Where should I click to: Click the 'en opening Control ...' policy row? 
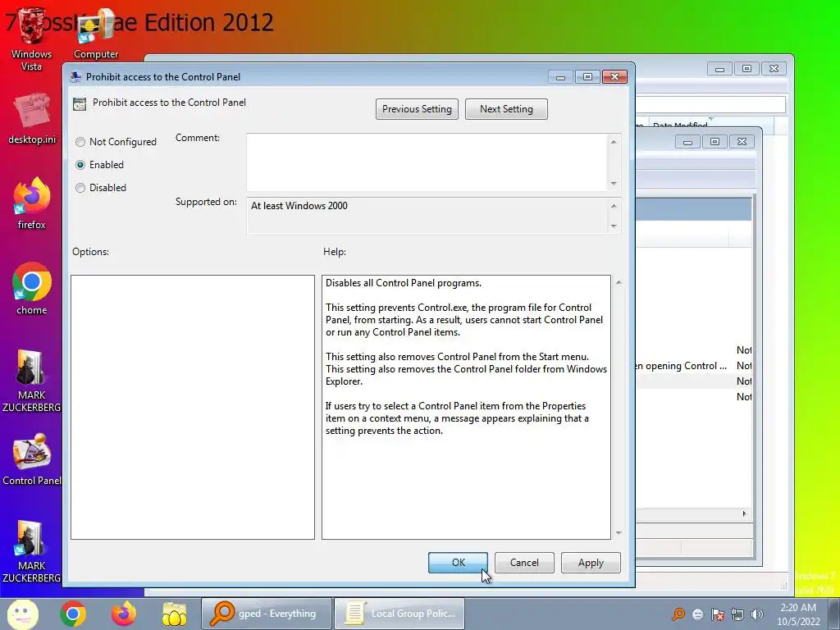tap(694, 366)
